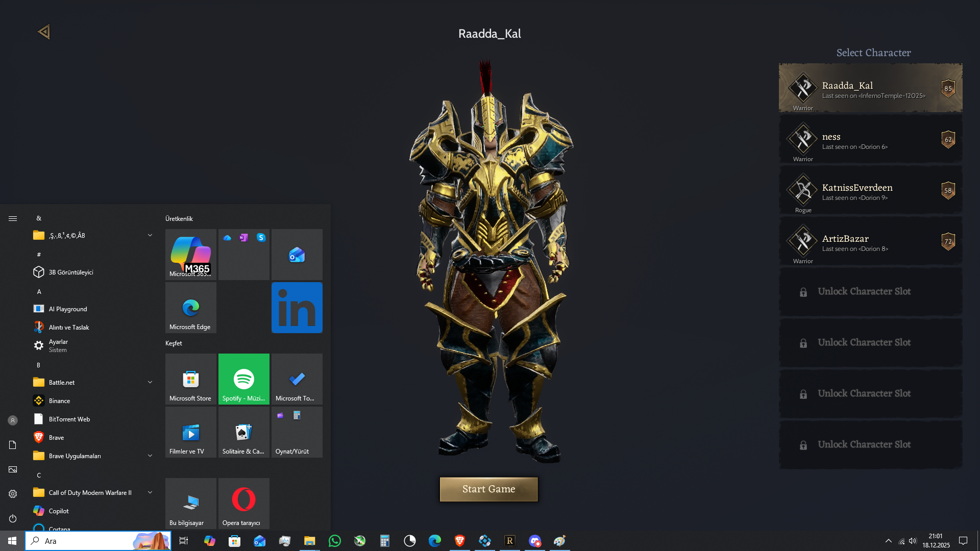
Task: Open File Explorer from the taskbar
Action: [310, 541]
